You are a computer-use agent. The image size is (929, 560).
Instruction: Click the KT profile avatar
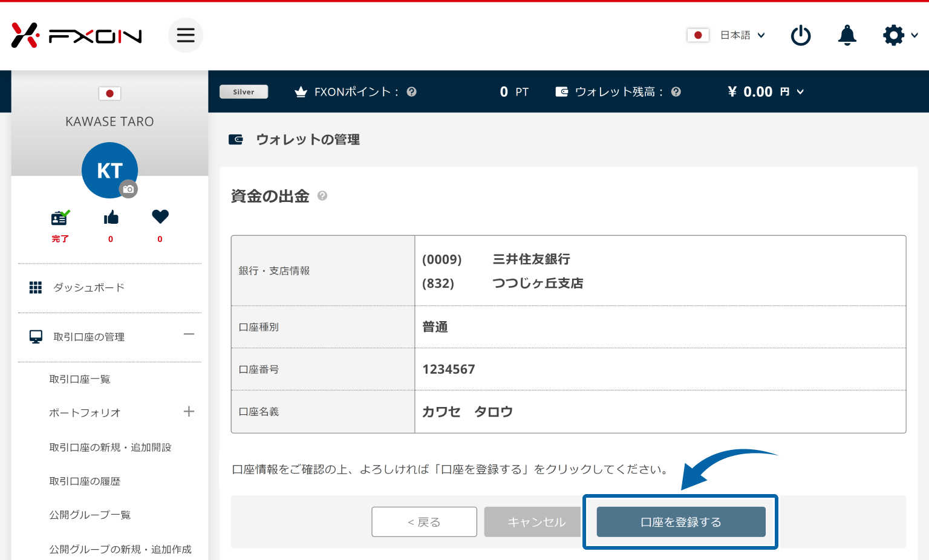coord(109,170)
